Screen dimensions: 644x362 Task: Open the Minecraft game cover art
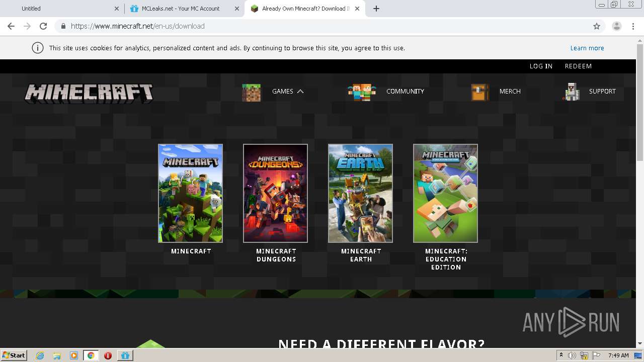point(190,193)
